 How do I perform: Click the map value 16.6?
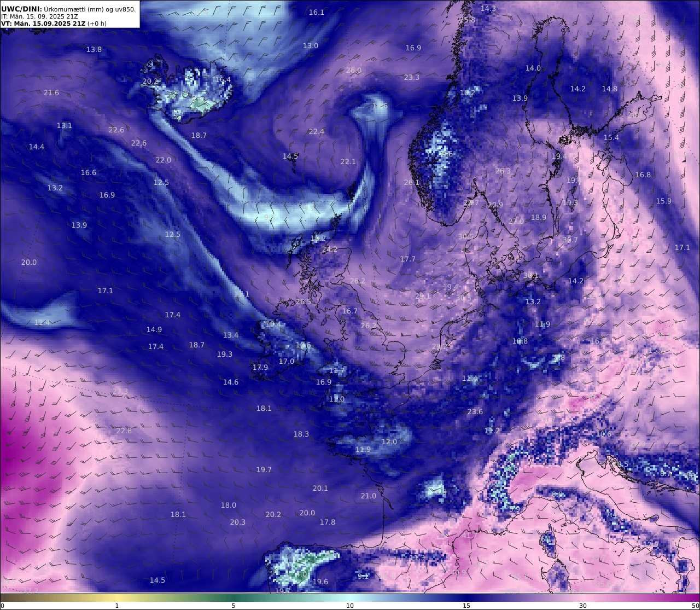pyautogui.click(x=89, y=172)
